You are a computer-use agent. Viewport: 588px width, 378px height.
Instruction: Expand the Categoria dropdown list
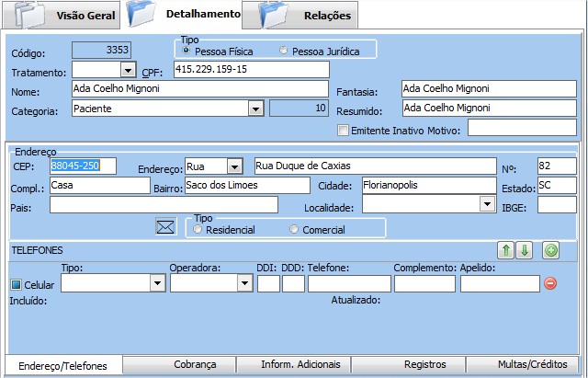(254, 109)
